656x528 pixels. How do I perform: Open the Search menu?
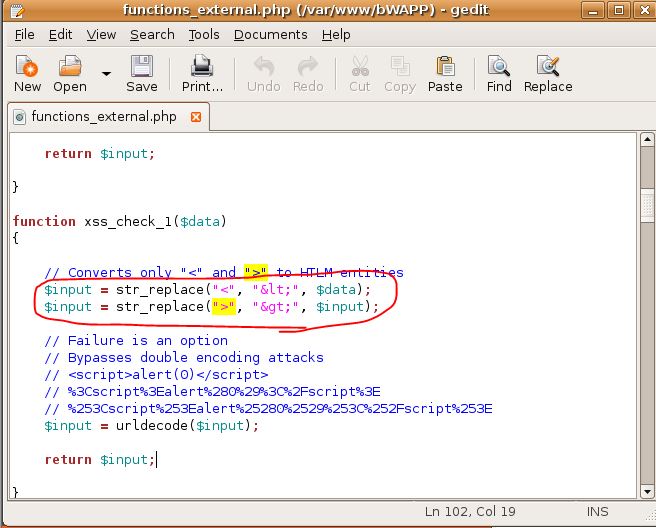[x=152, y=35]
